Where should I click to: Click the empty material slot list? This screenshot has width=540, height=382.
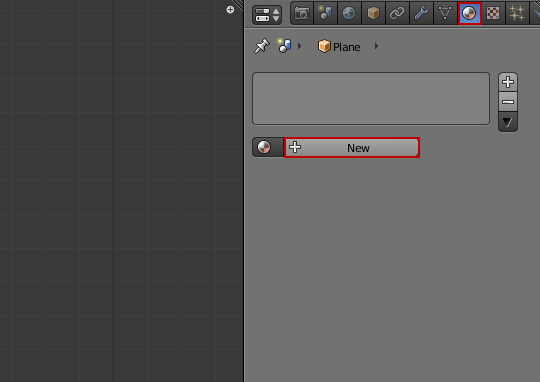pos(371,99)
